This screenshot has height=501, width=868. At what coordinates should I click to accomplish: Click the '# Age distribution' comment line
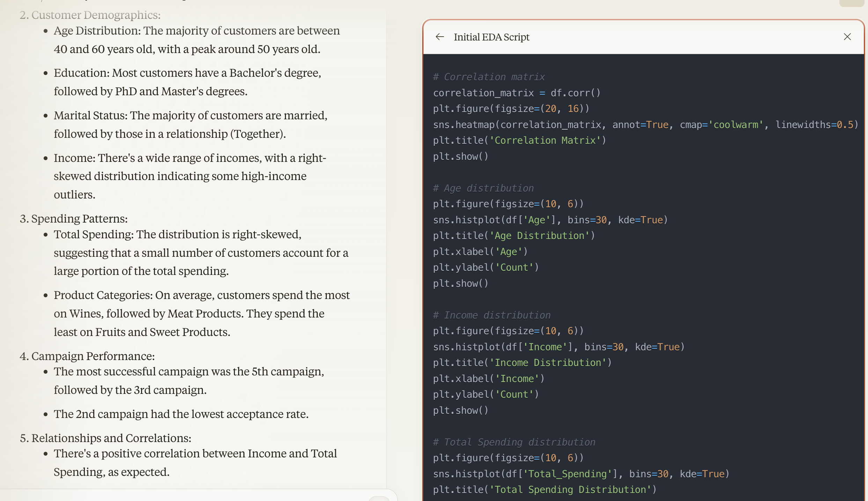(483, 188)
